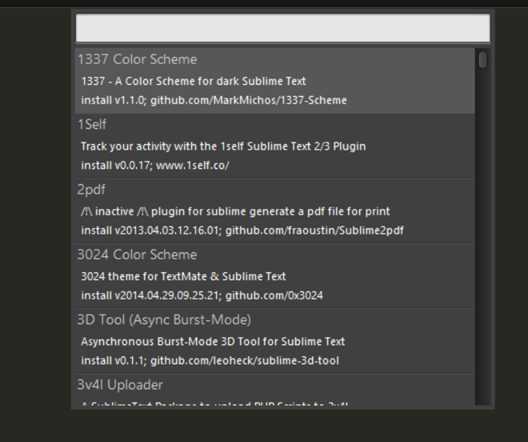Click the list scrollbar thumb
This screenshot has width=528, height=442.
[x=483, y=60]
